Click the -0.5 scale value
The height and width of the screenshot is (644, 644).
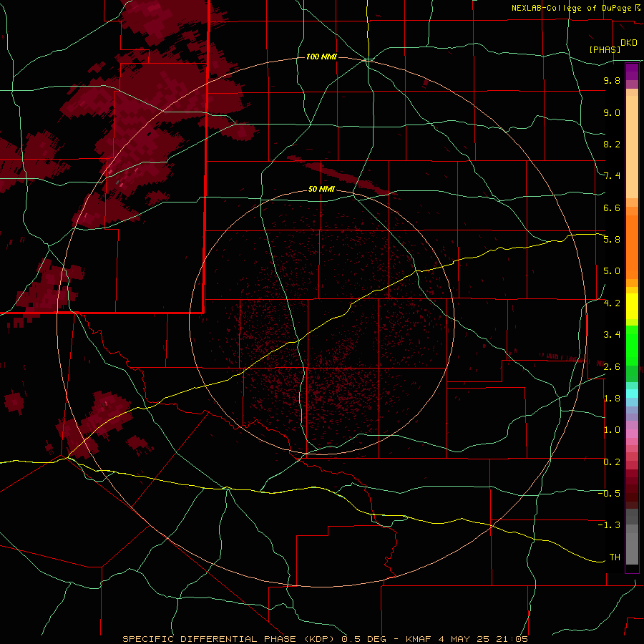(610, 493)
